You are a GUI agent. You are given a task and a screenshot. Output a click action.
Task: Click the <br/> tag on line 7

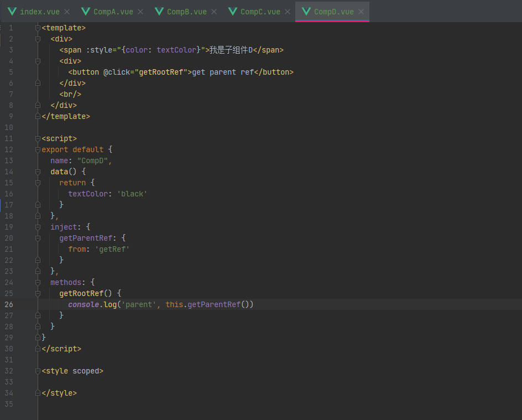point(70,94)
